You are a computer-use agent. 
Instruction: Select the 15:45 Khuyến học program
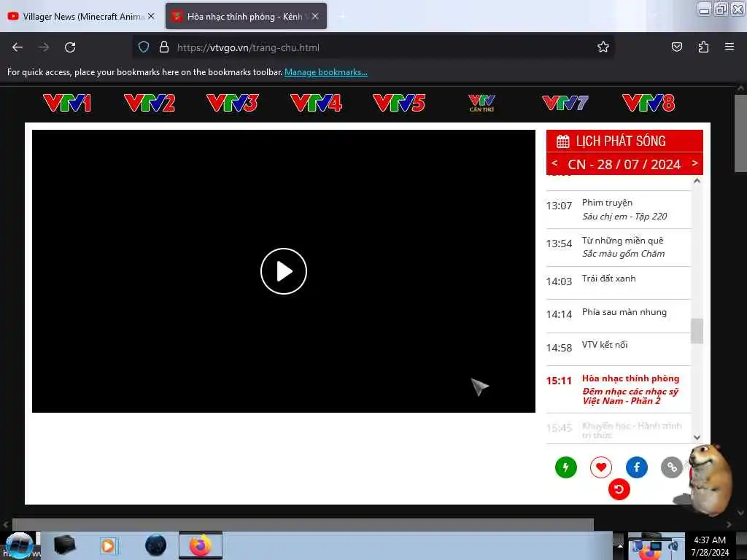[619, 429]
